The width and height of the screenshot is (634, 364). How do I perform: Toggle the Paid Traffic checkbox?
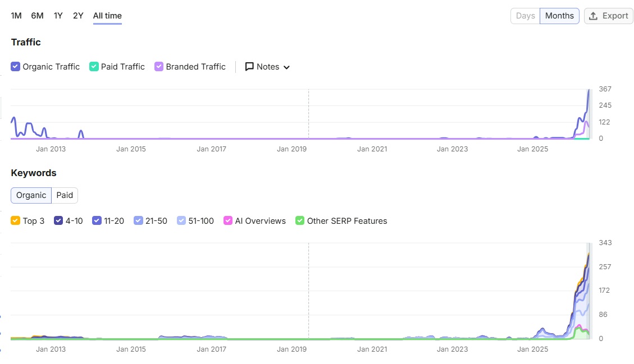(x=94, y=67)
